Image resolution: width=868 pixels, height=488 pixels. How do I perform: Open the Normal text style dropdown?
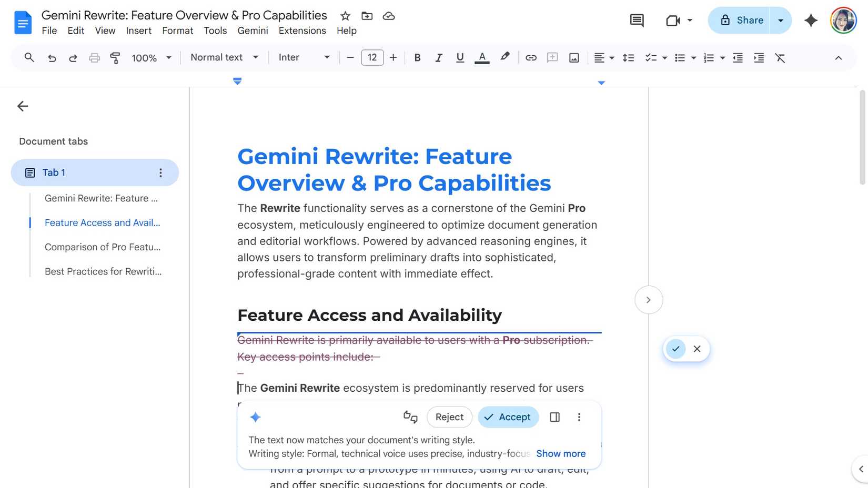pos(224,57)
